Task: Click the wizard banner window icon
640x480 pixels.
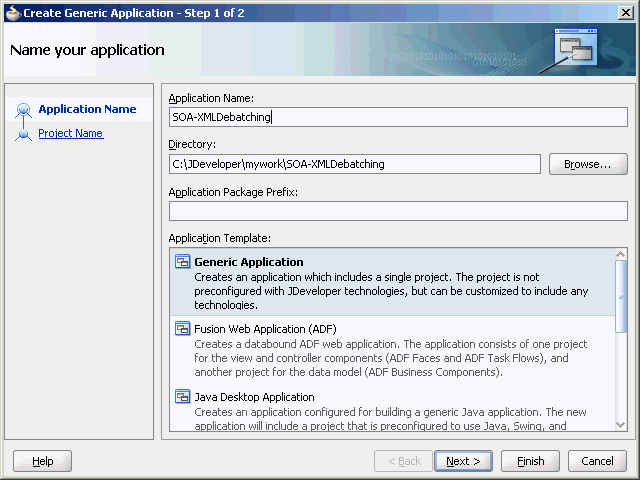Action: [576, 48]
